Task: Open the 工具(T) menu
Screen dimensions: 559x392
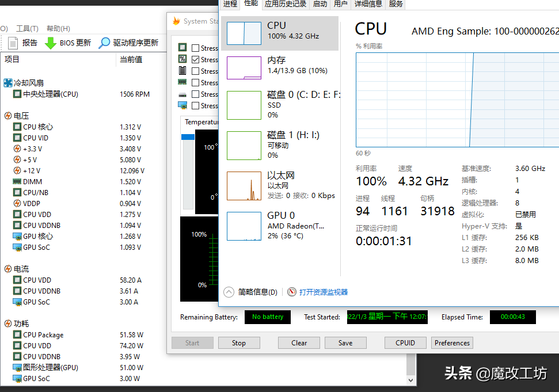Action: tap(27, 29)
